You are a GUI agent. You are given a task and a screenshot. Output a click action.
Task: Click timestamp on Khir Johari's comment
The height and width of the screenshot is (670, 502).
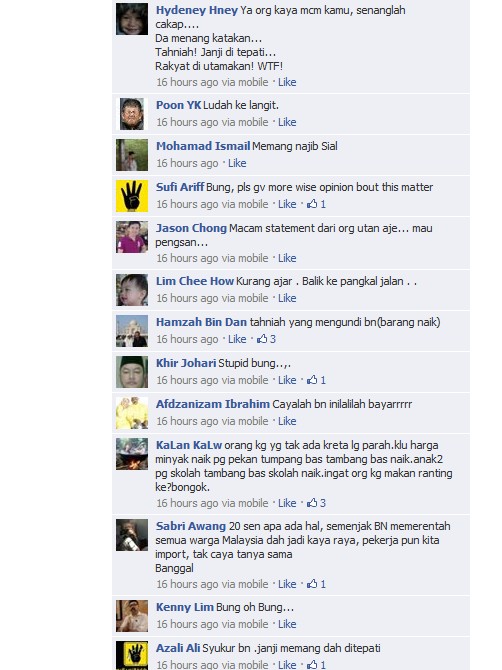(x=187, y=380)
